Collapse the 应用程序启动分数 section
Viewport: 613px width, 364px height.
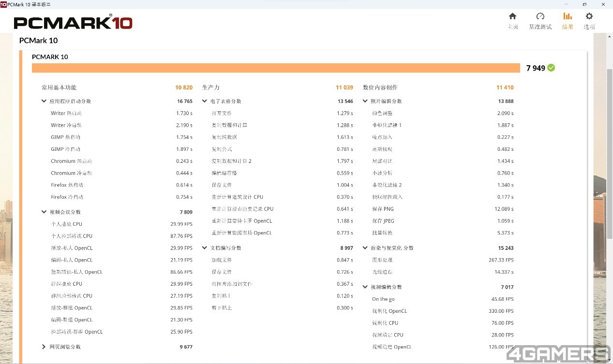[44, 102]
